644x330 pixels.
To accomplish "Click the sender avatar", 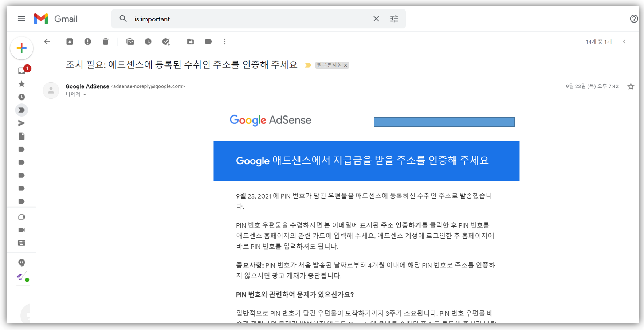I will pyautogui.click(x=51, y=90).
